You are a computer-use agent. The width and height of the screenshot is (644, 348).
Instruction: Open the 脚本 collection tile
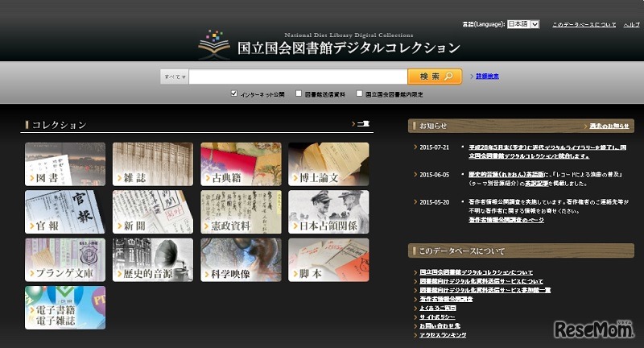coord(328,260)
